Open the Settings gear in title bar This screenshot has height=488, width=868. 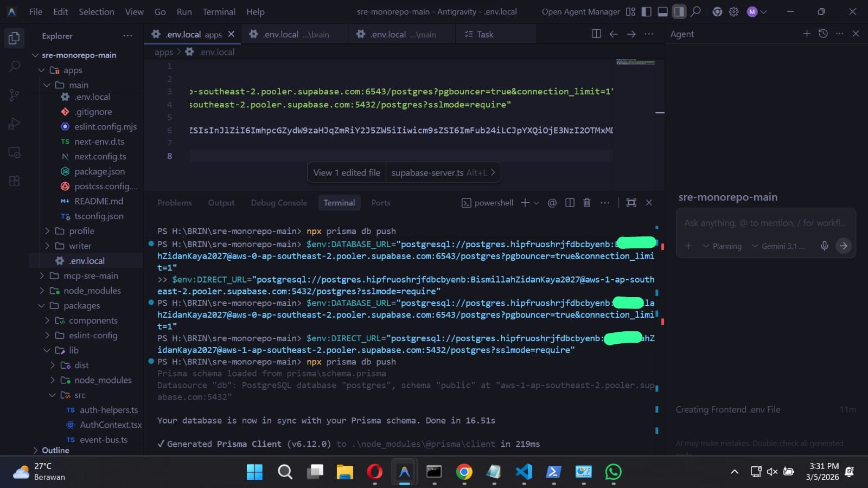(734, 11)
